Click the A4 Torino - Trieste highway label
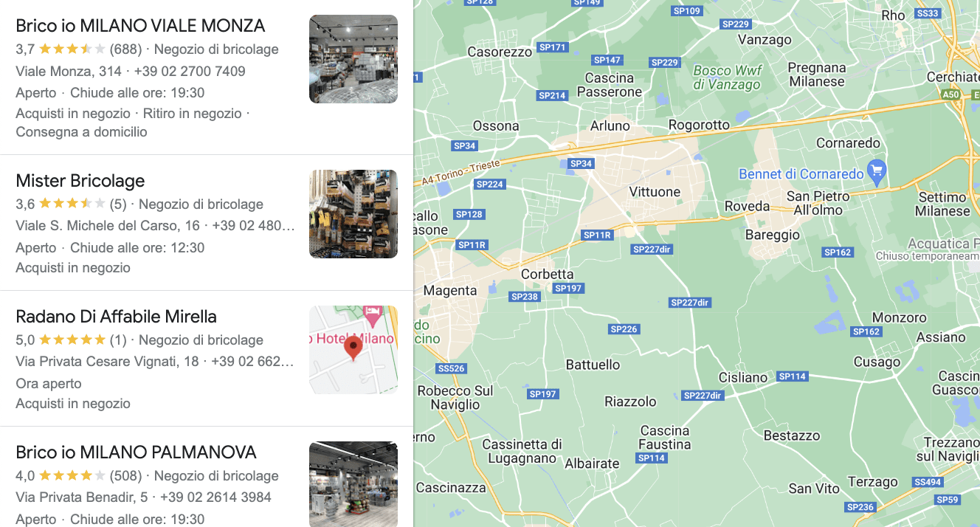This screenshot has width=980, height=527. click(462, 172)
